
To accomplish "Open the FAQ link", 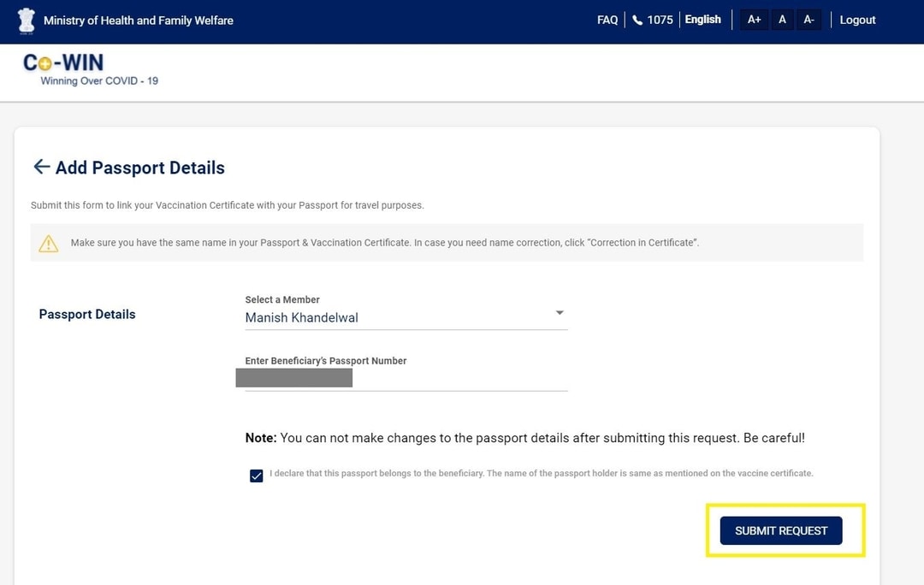I will tap(607, 20).
